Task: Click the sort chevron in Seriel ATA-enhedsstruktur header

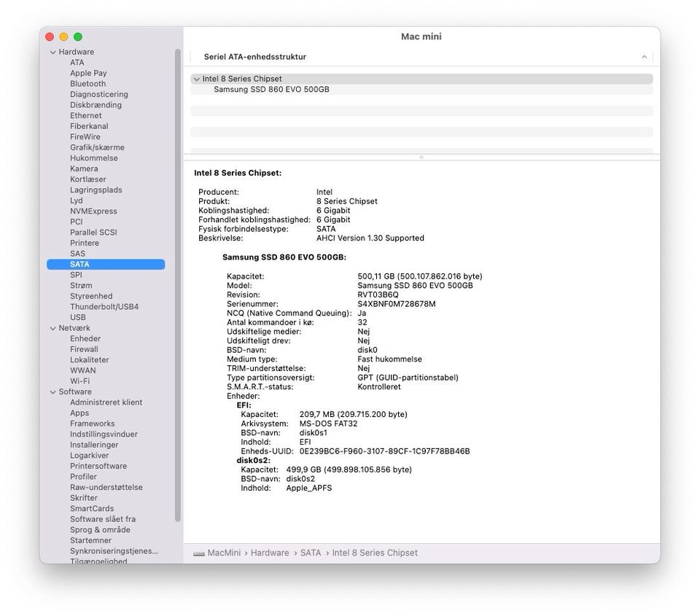Action: tap(644, 57)
